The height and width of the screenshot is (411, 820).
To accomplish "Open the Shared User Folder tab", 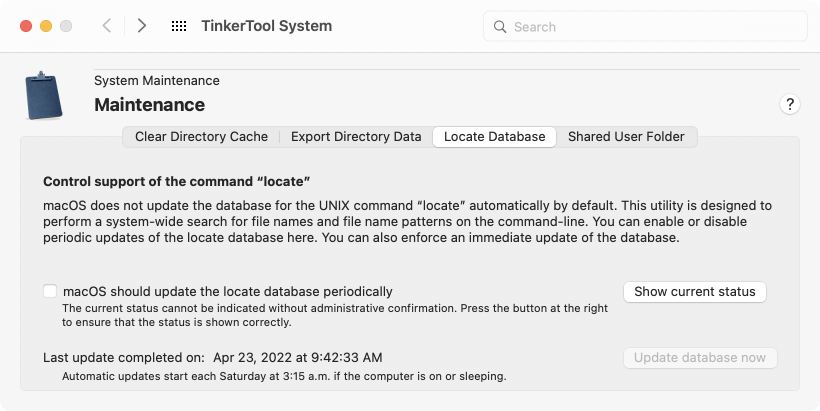I will 626,136.
